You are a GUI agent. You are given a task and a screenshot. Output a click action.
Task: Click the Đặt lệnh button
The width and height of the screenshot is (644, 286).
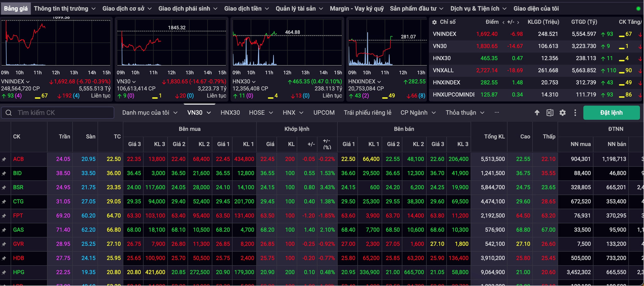[611, 113]
